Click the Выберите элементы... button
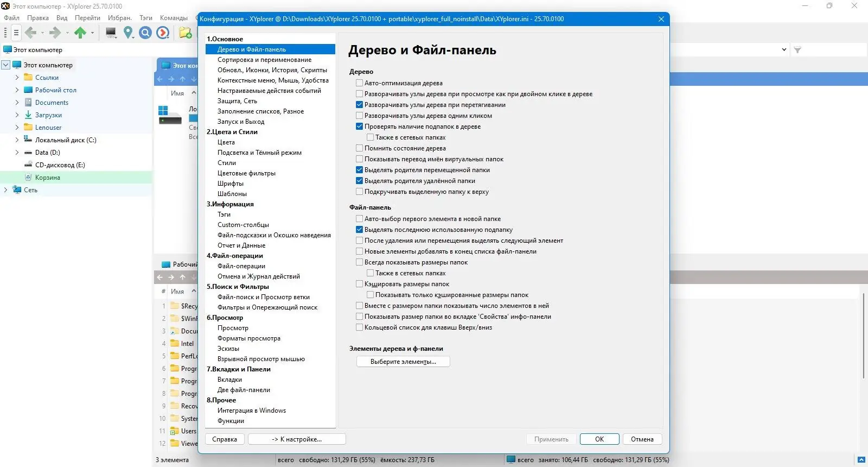 [x=403, y=362]
